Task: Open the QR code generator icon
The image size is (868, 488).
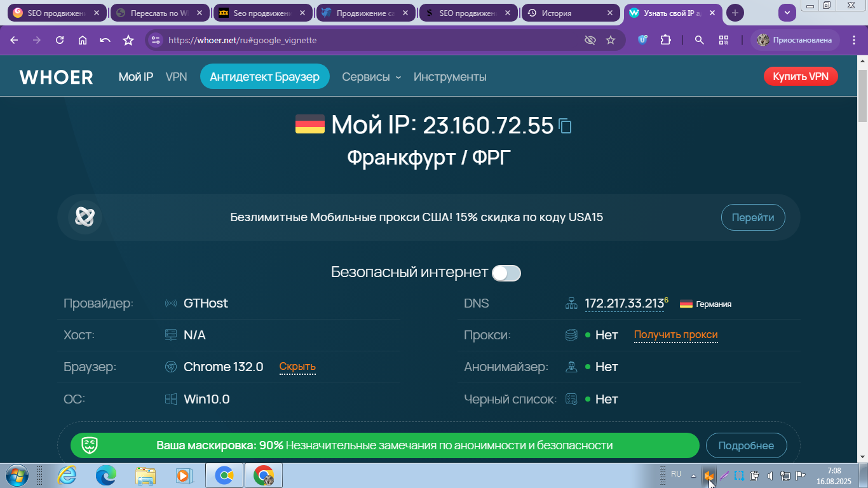Action: (724, 40)
